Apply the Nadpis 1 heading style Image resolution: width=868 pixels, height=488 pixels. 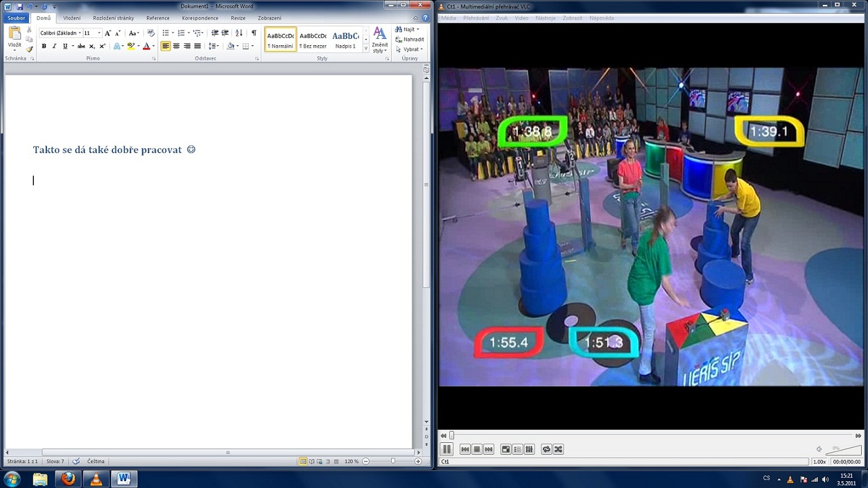(345, 40)
